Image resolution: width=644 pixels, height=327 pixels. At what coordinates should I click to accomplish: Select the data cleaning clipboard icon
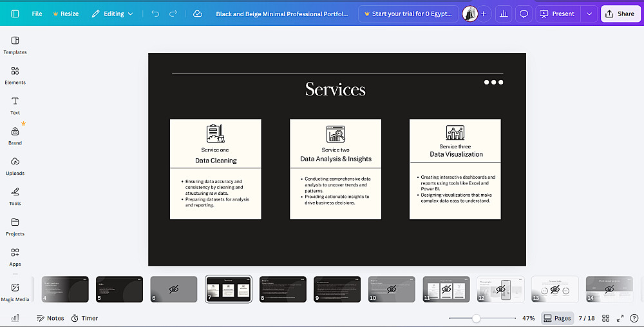point(215,134)
